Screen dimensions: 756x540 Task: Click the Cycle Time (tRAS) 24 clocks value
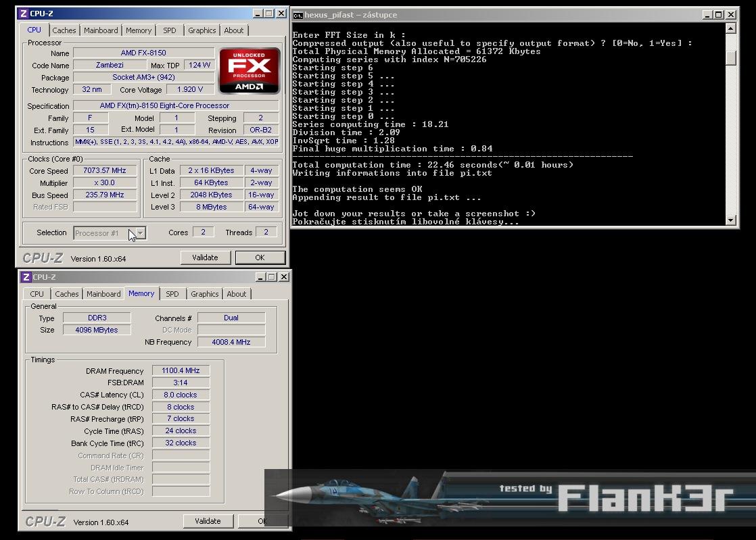pos(181,431)
